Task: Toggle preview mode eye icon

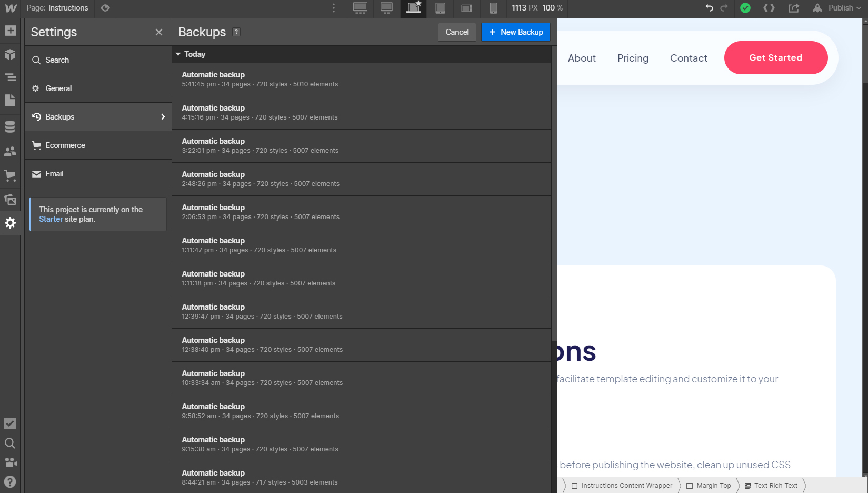Action: point(105,8)
